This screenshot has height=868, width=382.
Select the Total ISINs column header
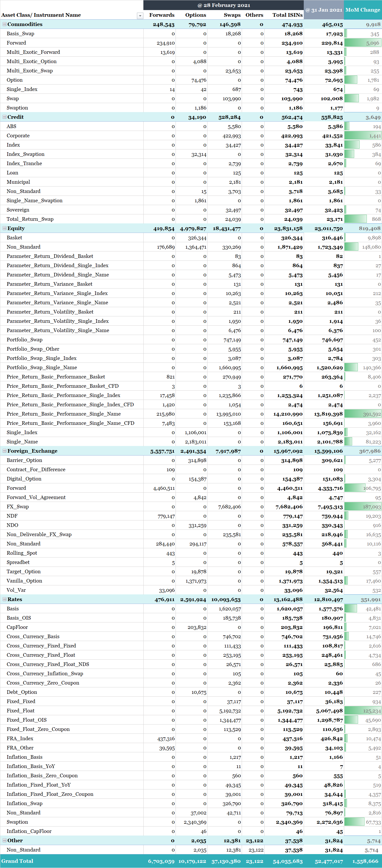pyautogui.click(x=288, y=15)
